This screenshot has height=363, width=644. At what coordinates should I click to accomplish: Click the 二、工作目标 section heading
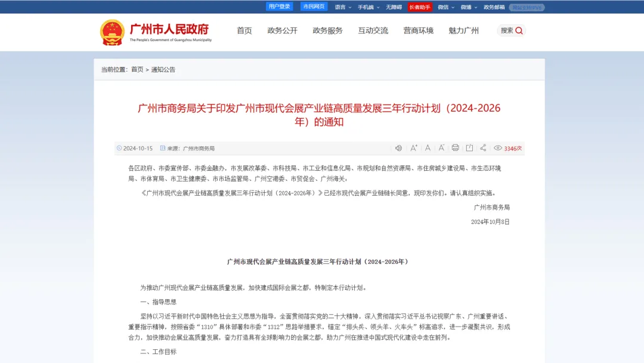pyautogui.click(x=158, y=352)
